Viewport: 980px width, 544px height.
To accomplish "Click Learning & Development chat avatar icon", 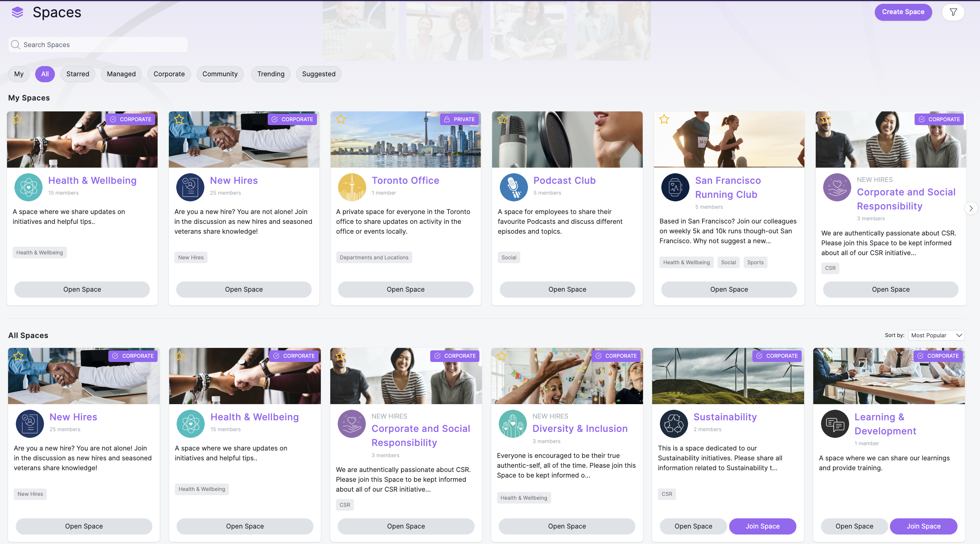I will pos(835,423).
